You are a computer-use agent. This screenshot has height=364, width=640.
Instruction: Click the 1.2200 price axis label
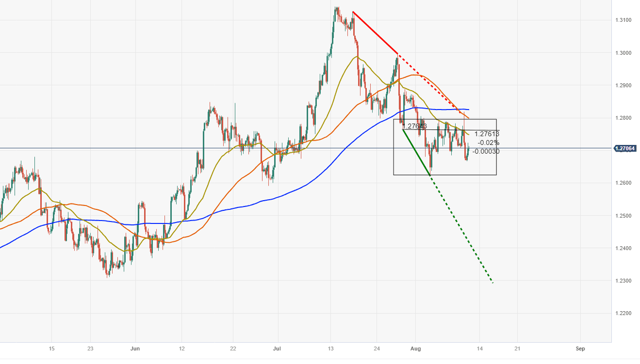(x=623, y=314)
